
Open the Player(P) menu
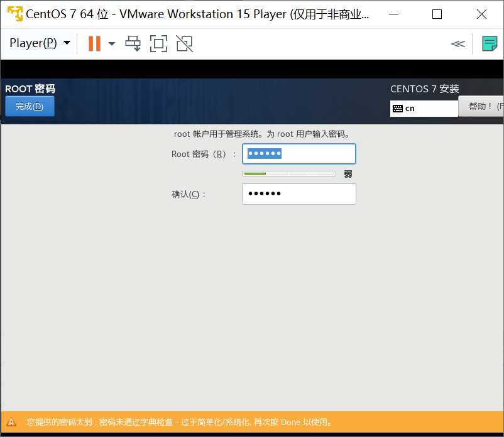tap(39, 43)
